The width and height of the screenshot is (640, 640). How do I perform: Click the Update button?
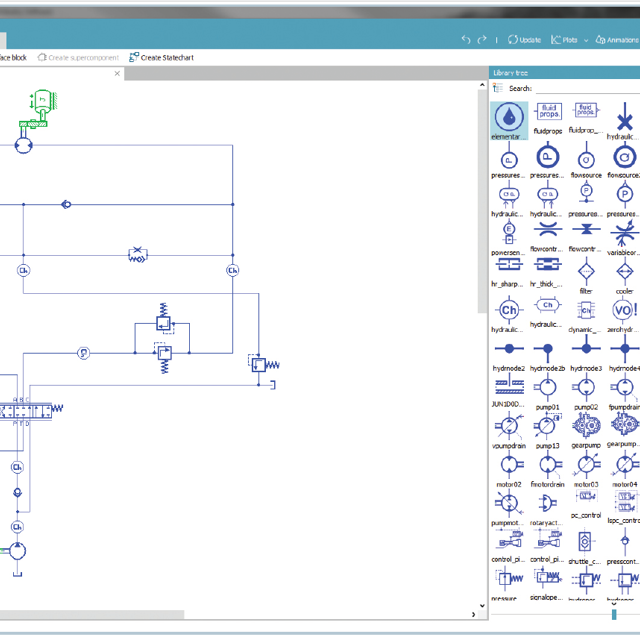pos(524,40)
